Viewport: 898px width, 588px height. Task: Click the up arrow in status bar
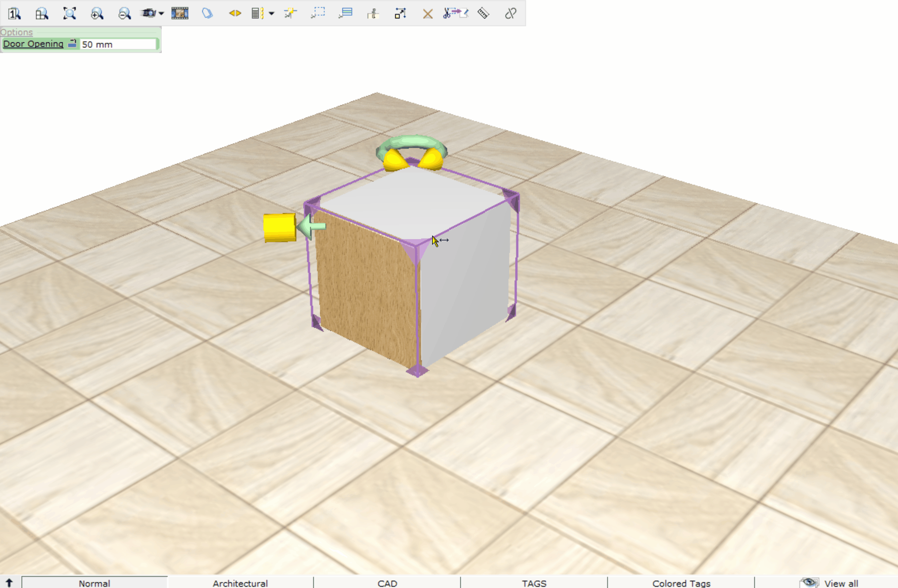9,583
